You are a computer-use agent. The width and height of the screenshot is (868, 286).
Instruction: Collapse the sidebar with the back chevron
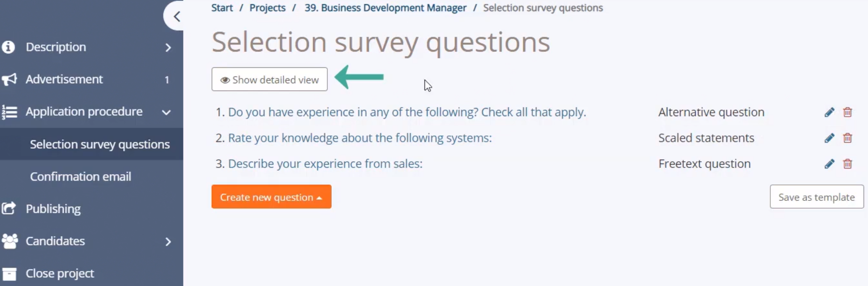point(176,16)
